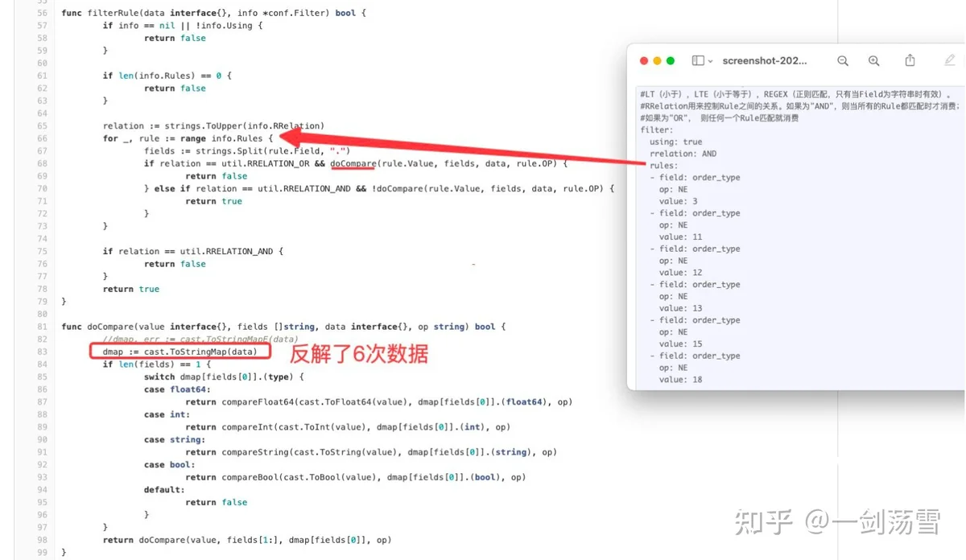This screenshot has height=560, width=966.
Task: Maximize Preview window with green button
Action: point(671,61)
